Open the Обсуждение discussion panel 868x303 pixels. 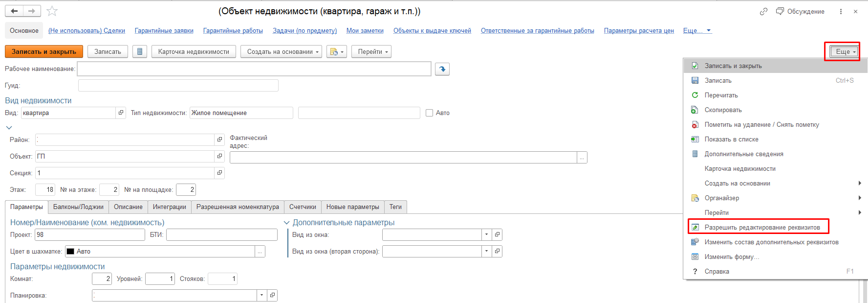pos(800,11)
